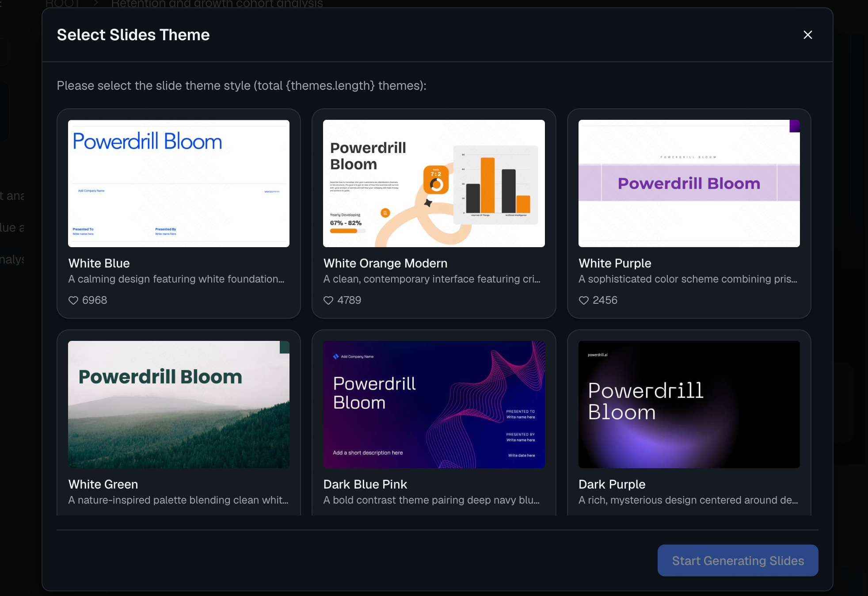Choose the White Purple theme thumbnail
868x596 pixels.
coord(689,183)
